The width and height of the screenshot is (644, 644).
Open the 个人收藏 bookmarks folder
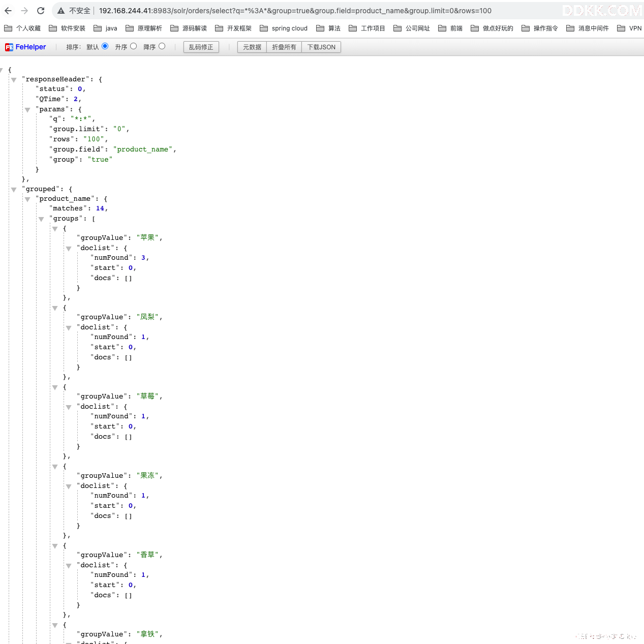click(x=22, y=28)
